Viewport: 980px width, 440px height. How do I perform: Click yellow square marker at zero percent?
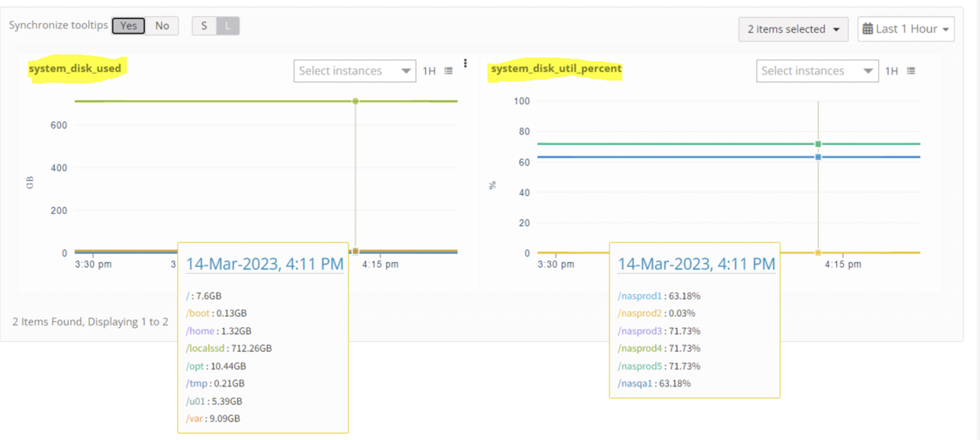coord(818,253)
